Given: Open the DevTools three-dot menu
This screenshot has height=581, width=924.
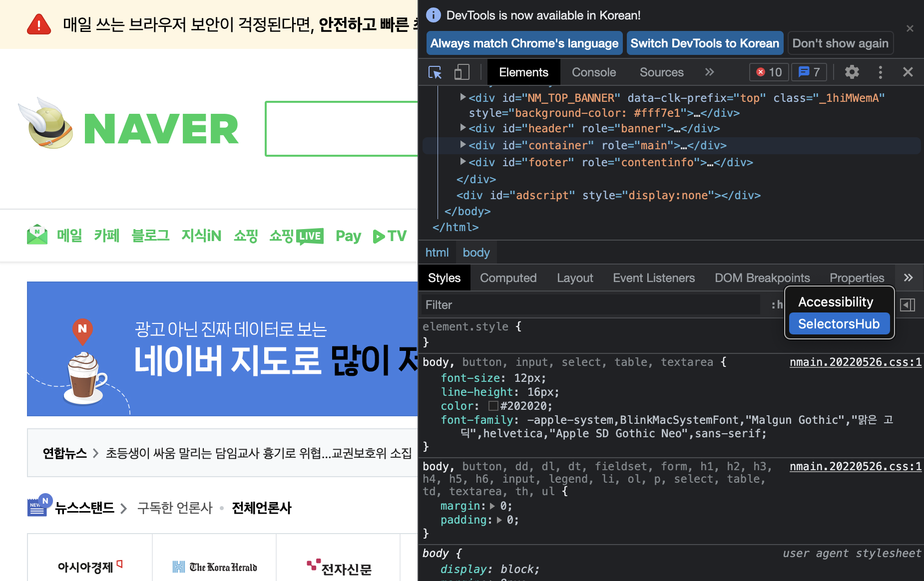Looking at the screenshot, I should pyautogui.click(x=880, y=72).
